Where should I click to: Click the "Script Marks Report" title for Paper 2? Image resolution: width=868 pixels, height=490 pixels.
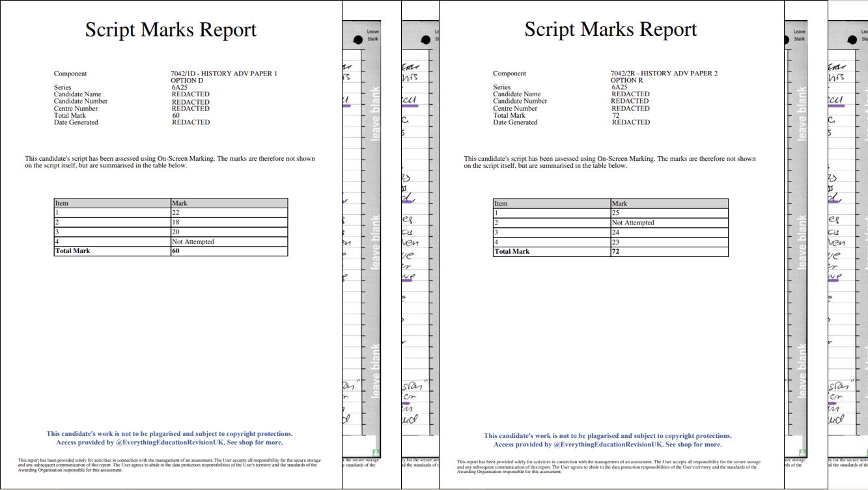pyautogui.click(x=610, y=30)
